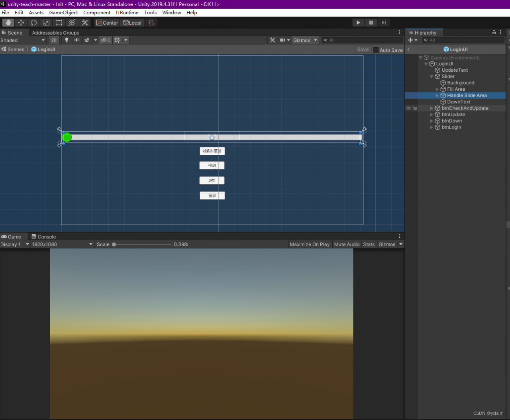Toggle 2D view mode in Scene
Viewport: 510px width, 420px height.
click(x=54, y=40)
